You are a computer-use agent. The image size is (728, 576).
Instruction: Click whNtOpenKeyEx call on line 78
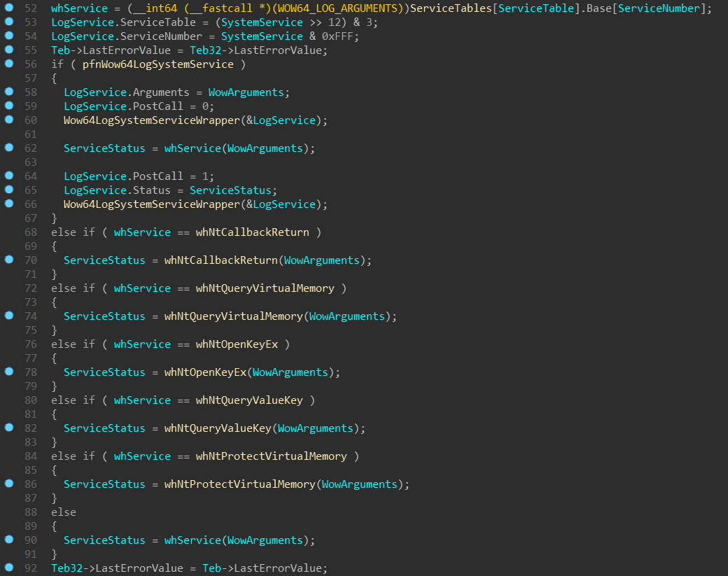[x=205, y=372]
